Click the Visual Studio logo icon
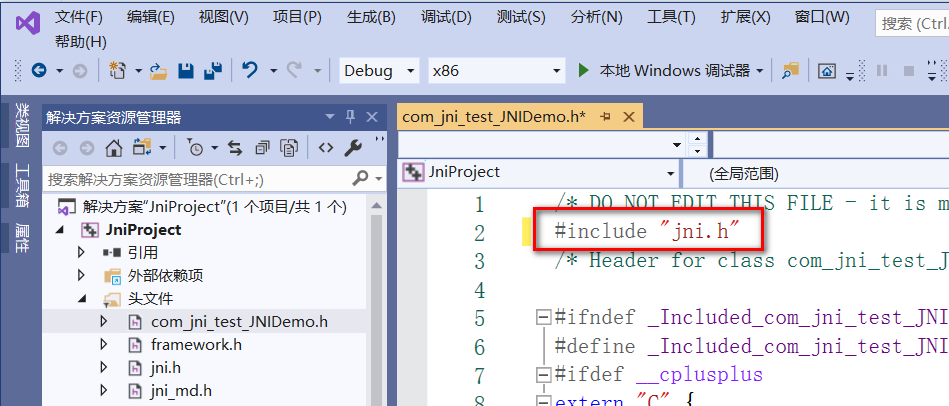 click(x=28, y=24)
